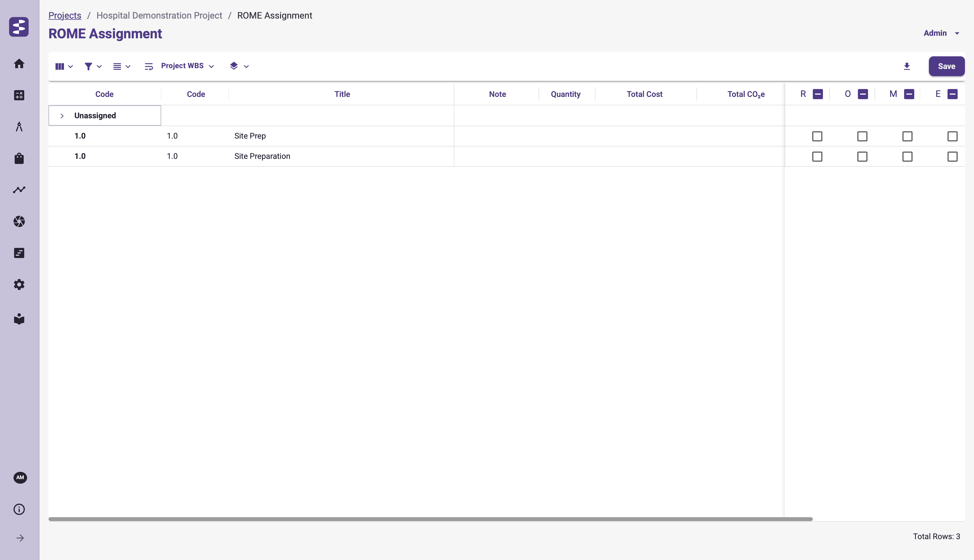The width and height of the screenshot is (974, 560).
Task: Check the R box for Site Prep
Action: pos(817,136)
